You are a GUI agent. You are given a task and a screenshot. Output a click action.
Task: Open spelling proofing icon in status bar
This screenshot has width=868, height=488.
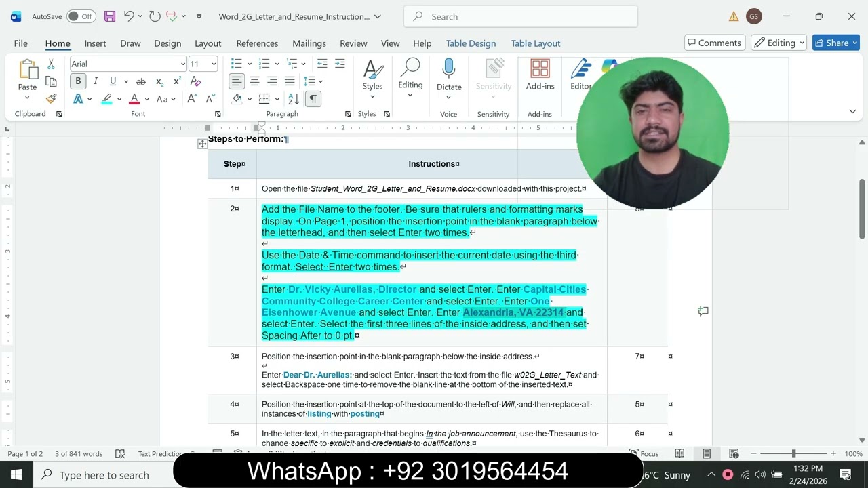(120, 453)
